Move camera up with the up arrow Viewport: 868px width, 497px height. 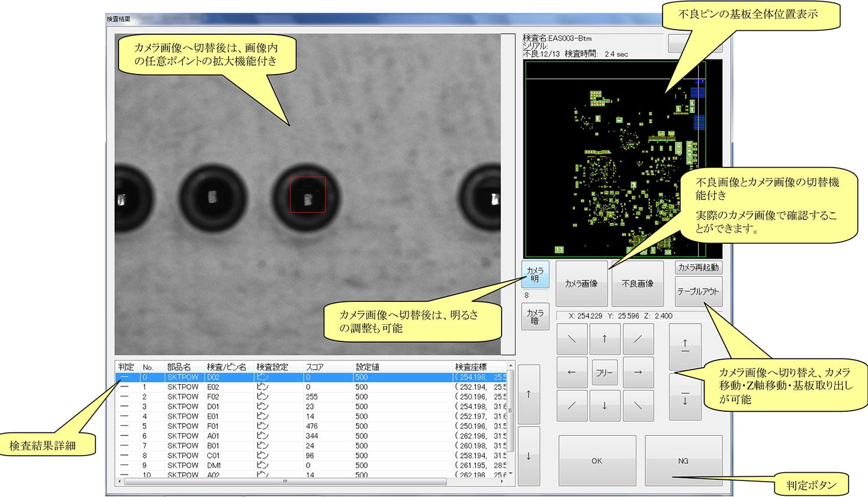coord(605,339)
